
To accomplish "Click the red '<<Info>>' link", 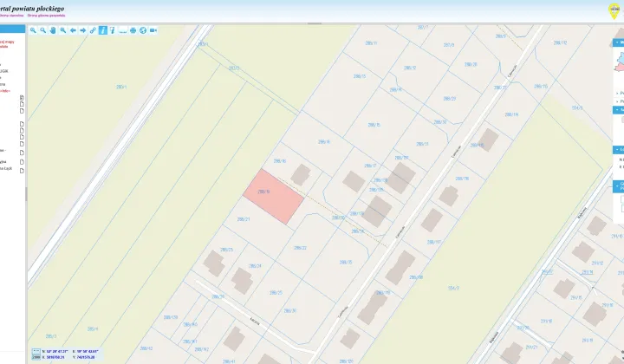I will (x=5, y=91).
